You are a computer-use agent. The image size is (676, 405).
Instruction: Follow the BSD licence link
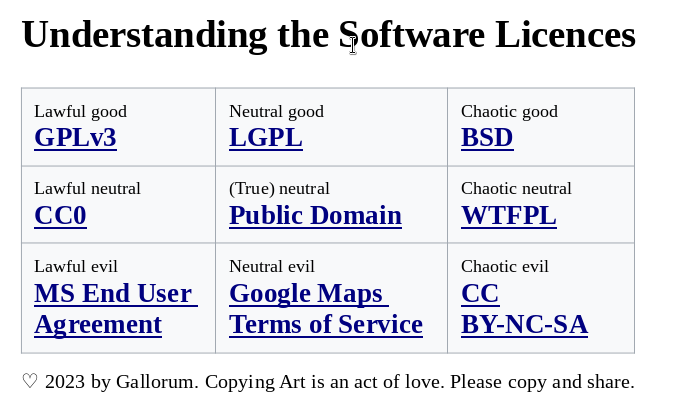tap(487, 138)
